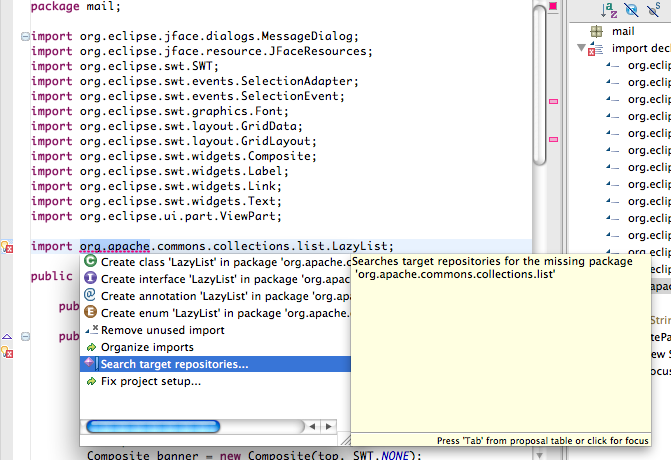
Task: Toggle alphabetical sort in Outline view
Action: [x=609, y=9]
